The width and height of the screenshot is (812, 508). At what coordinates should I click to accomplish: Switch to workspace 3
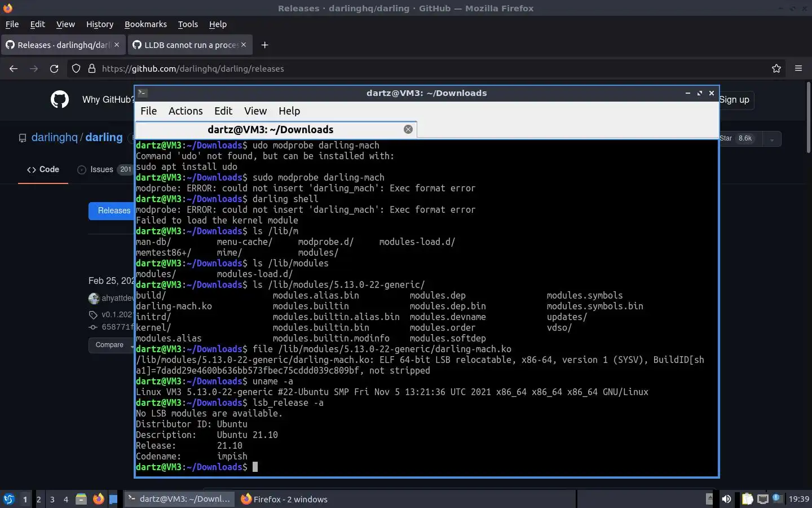(x=52, y=499)
